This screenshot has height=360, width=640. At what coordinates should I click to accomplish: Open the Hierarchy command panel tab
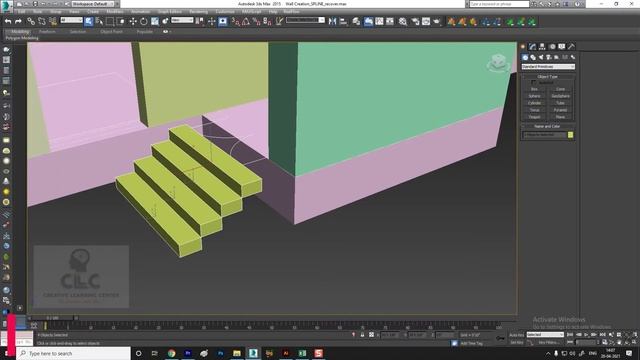click(542, 47)
